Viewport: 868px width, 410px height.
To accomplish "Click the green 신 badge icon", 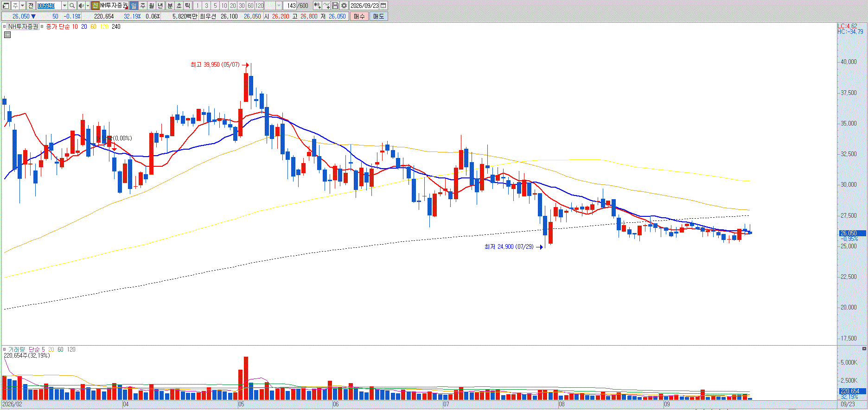I will [95, 6].
